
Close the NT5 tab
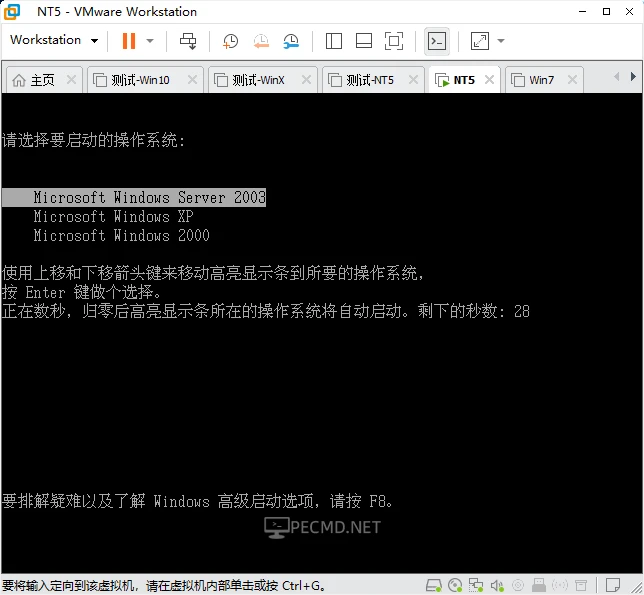point(489,80)
